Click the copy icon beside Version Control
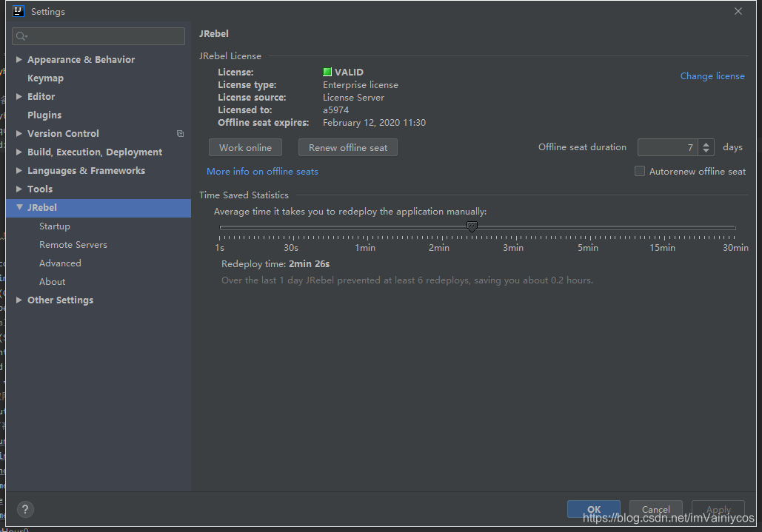Image resolution: width=762 pixels, height=532 pixels. coord(180,133)
